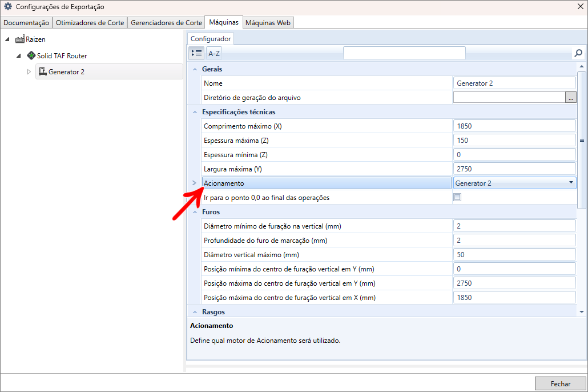Click the Comprimento máximo (X) value field

click(514, 126)
